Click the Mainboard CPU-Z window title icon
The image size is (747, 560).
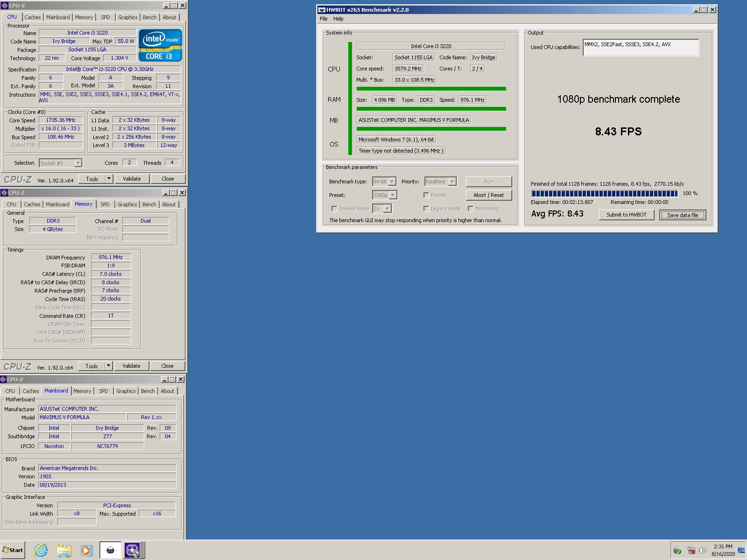pyautogui.click(x=3, y=379)
